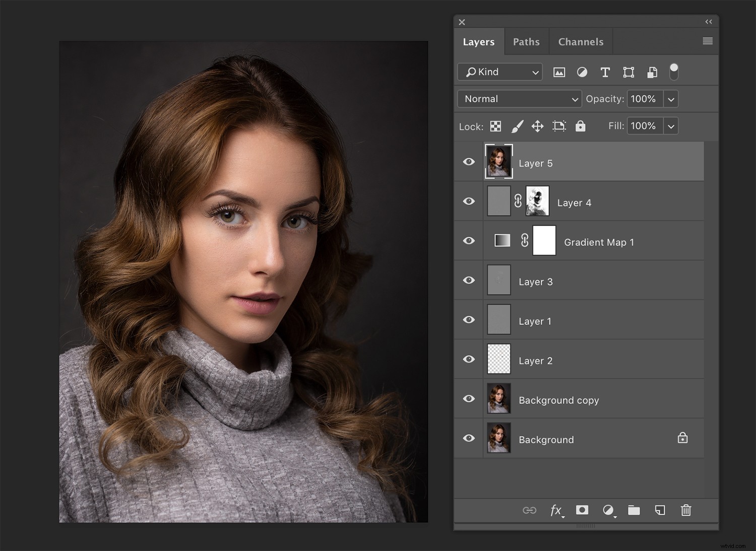Viewport: 756px width, 551px height.
Task: Click the Link layers icon
Action: (x=530, y=510)
